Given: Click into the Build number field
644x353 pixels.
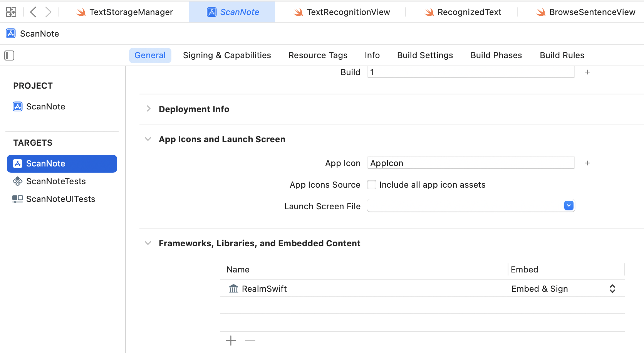Looking at the screenshot, I should [x=471, y=72].
